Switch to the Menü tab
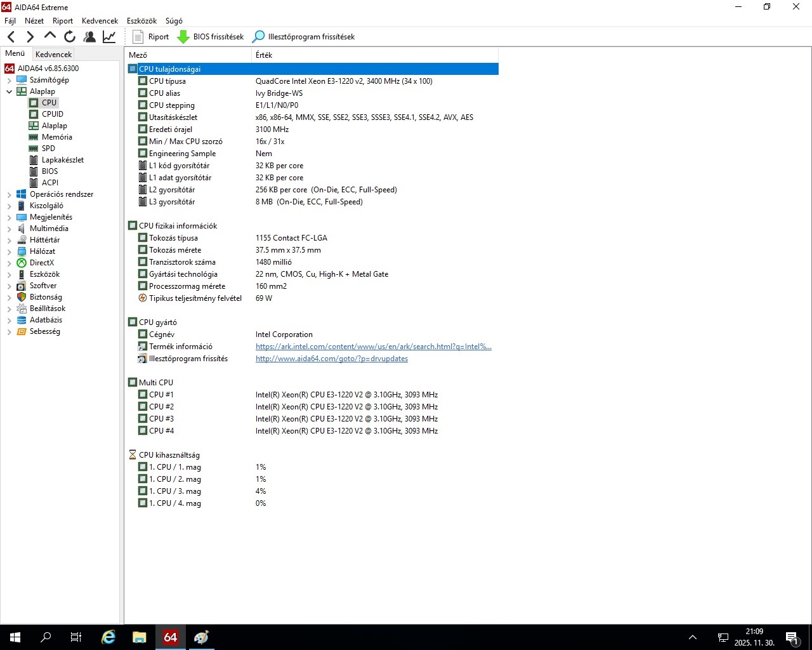812x650 pixels. coord(15,53)
